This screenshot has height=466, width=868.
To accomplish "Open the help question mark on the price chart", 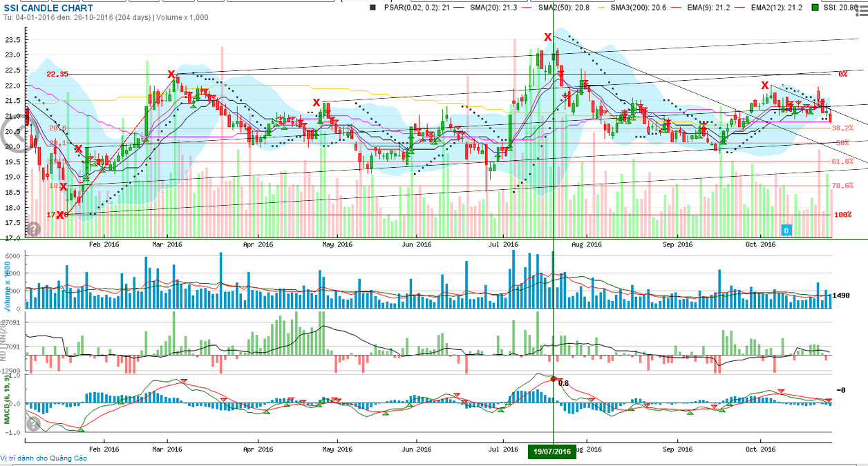I will (32, 229).
